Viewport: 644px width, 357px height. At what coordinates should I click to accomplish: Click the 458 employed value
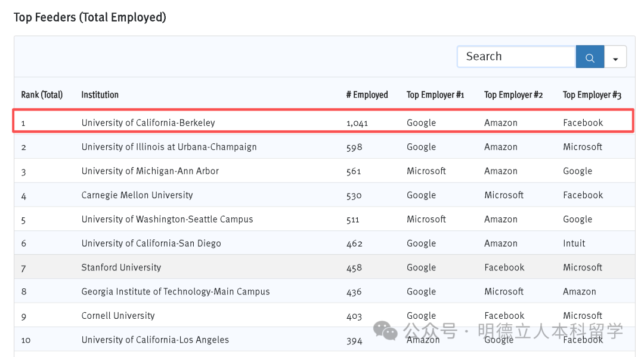(354, 267)
